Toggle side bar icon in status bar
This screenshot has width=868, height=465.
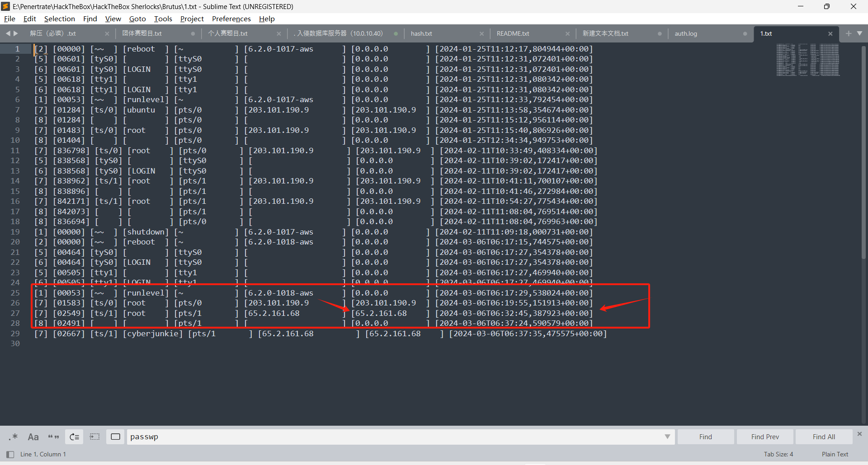coord(10,454)
